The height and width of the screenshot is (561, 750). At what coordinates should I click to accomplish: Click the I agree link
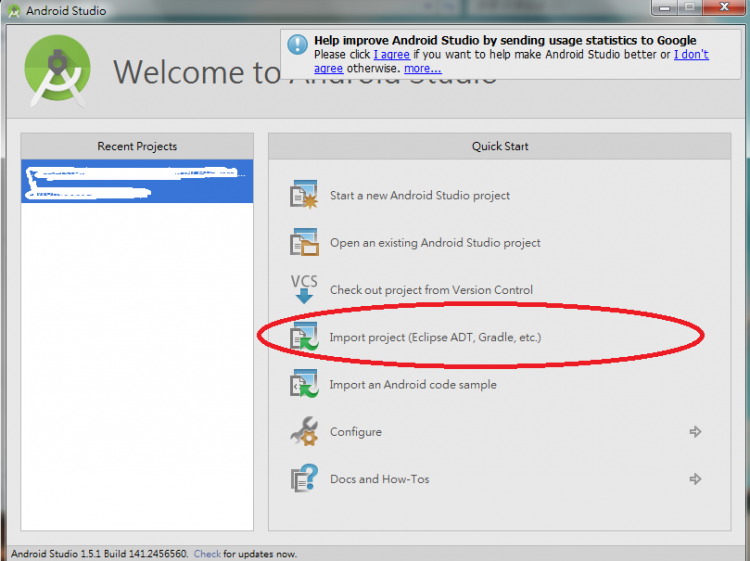click(391, 55)
